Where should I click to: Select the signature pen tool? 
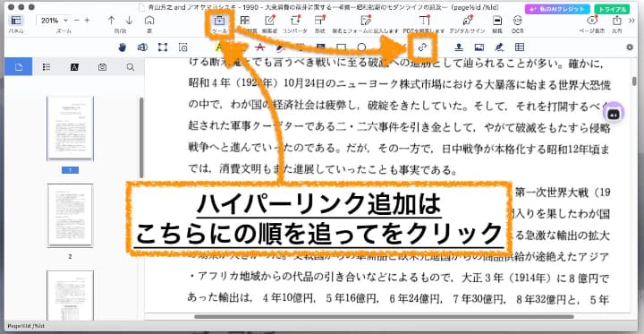point(499,47)
